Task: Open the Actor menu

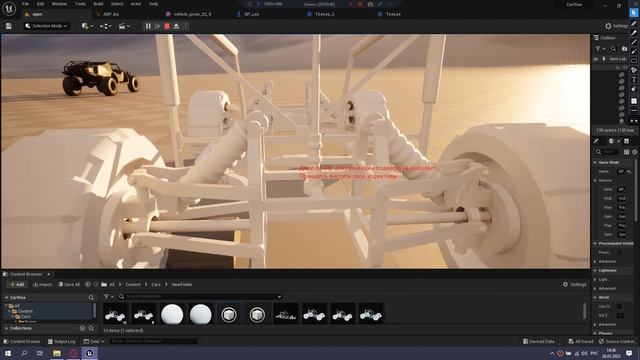Action: coord(136,4)
